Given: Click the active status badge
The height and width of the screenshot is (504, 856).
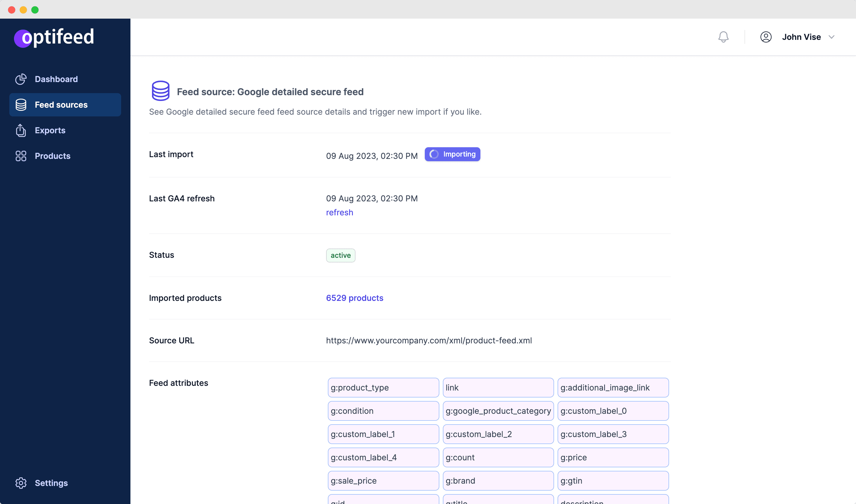Looking at the screenshot, I should click(x=340, y=255).
